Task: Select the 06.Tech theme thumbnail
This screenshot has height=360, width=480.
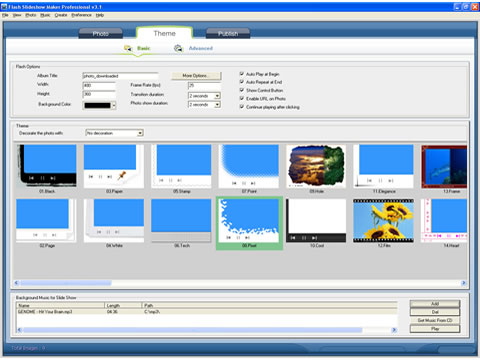Action: click(182, 220)
